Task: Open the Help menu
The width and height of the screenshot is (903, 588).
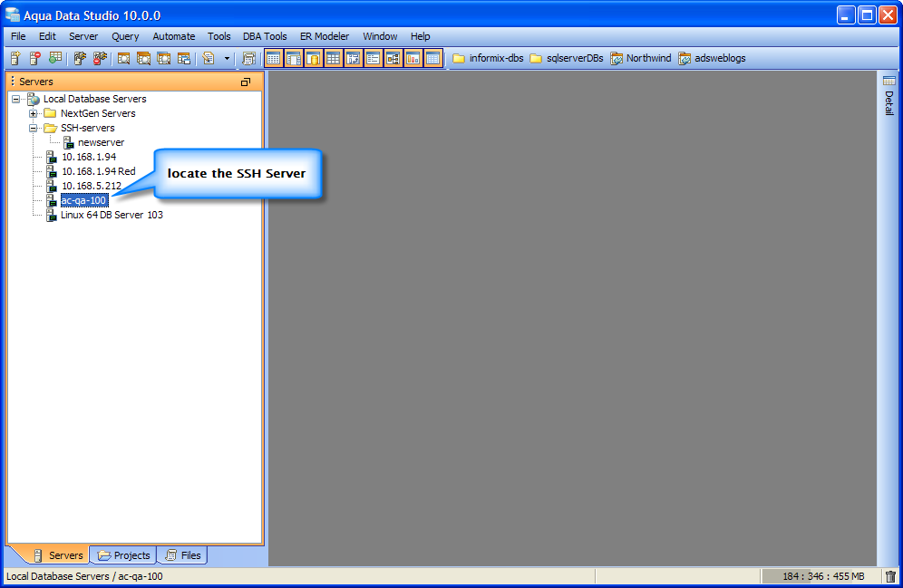Action: (x=421, y=36)
